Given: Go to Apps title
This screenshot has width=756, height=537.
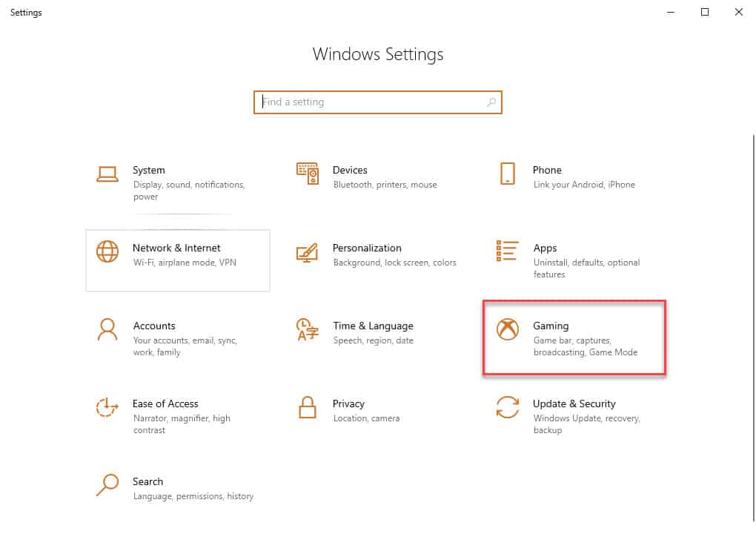Looking at the screenshot, I should 545,248.
